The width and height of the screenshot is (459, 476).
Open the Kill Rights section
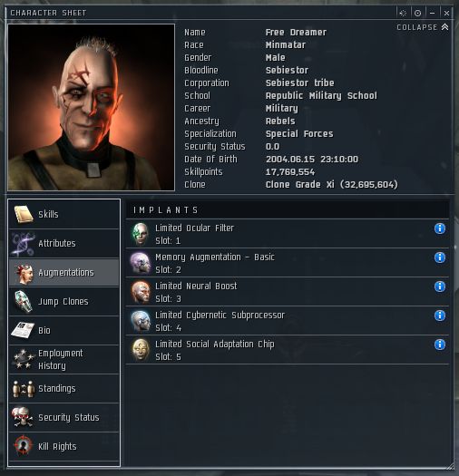click(x=64, y=447)
